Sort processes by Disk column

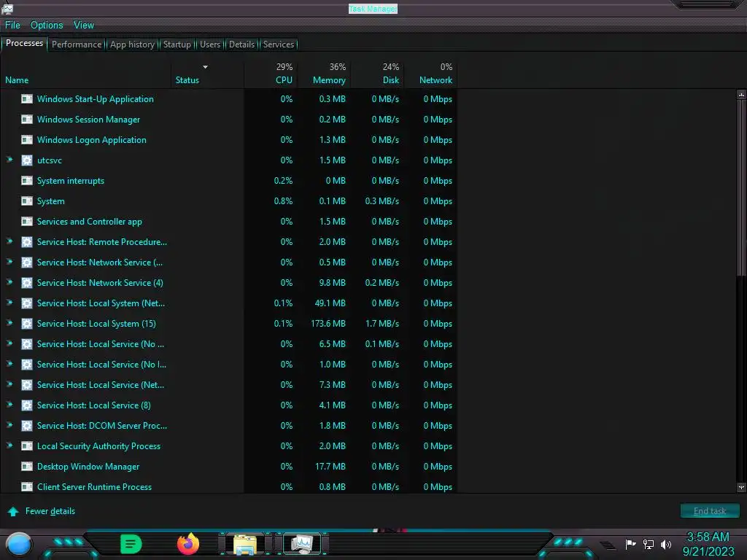click(378, 74)
